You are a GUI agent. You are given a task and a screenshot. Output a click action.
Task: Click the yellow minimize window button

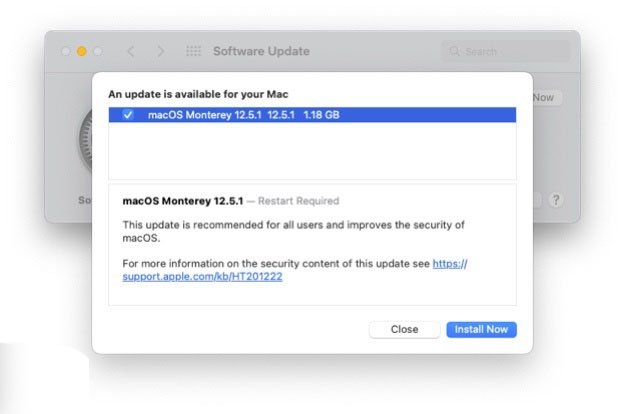[x=82, y=51]
